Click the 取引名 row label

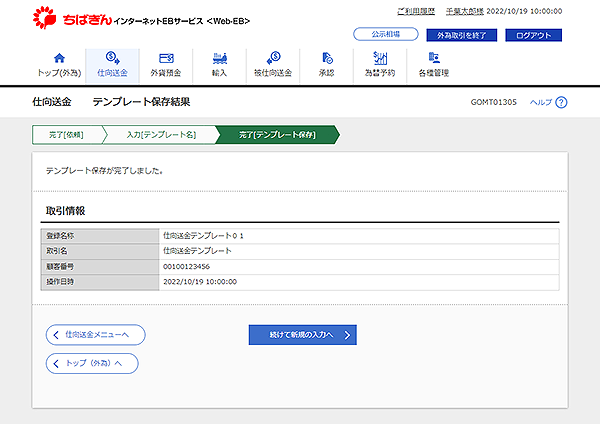[57, 251]
